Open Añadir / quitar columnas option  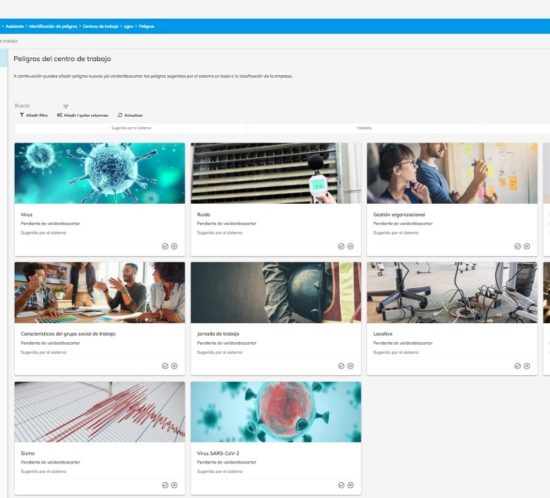(82, 115)
